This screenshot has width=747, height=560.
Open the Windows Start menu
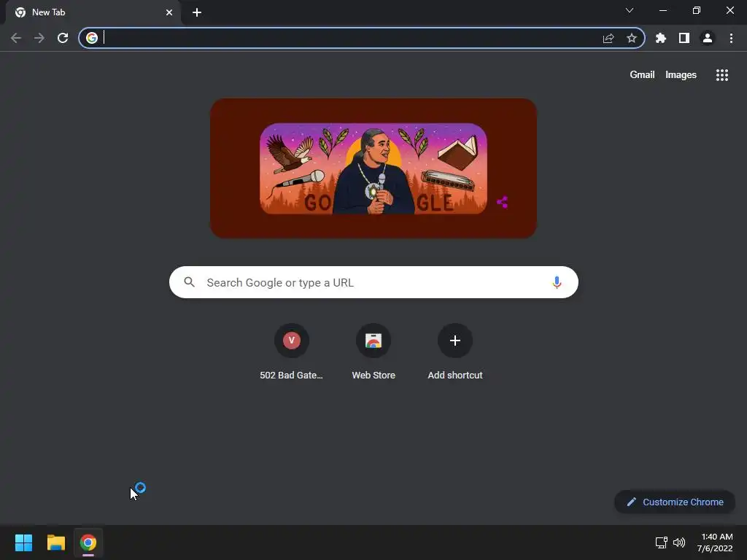(x=23, y=542)
